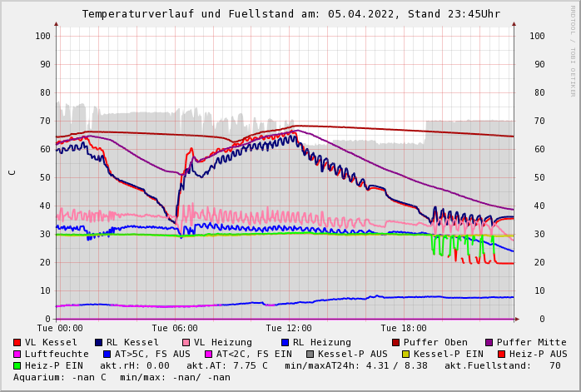Select the yellow Kessel-P EIN legend swatch

pos(406,354)
